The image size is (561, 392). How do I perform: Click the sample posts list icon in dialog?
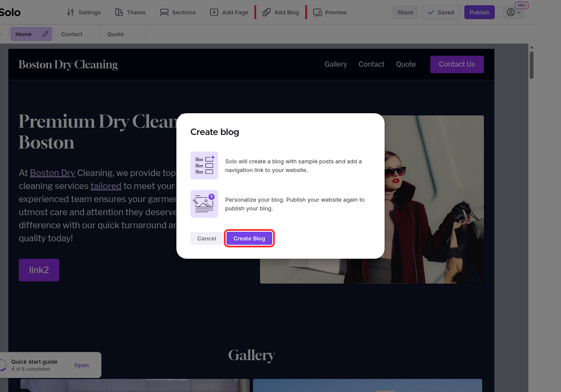[204, 166]
